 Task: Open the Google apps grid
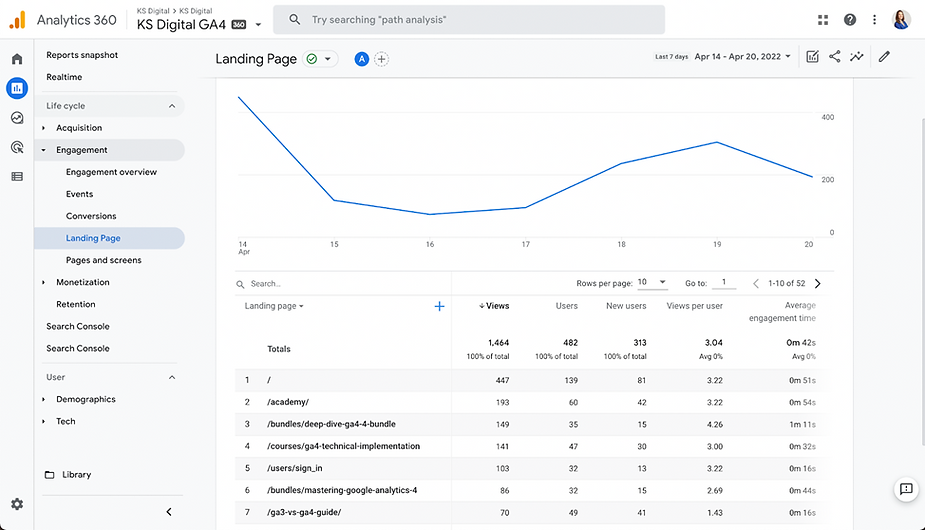(x=823, y=20)
